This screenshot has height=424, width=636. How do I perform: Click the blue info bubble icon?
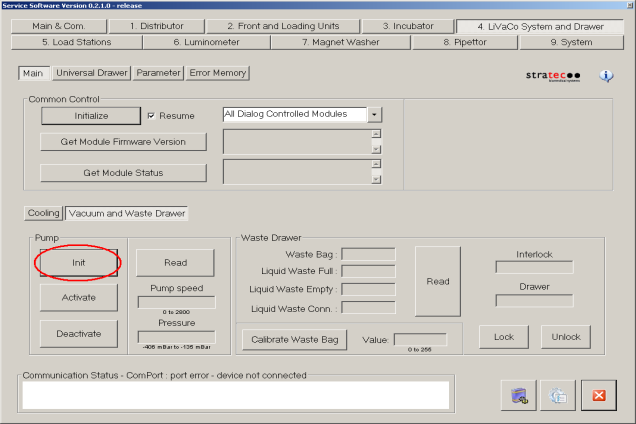click(606, 75)
